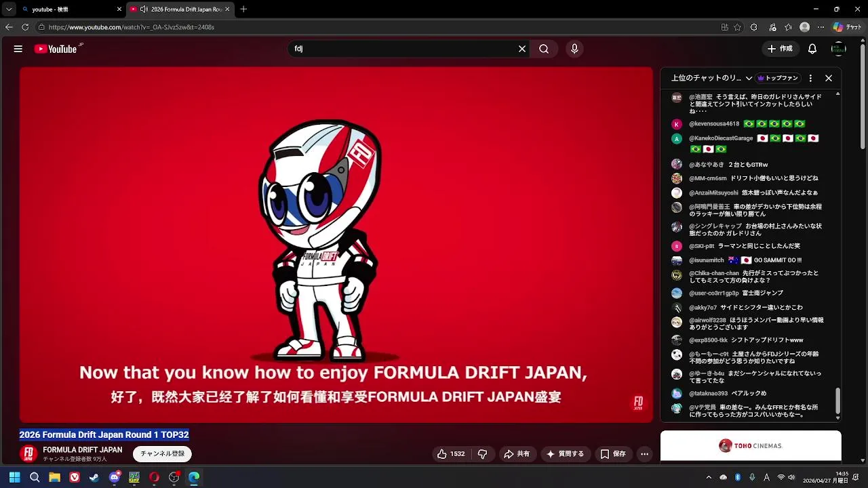868x488 pixels.
Task: Share the video using 共有
Action: point(516,454)
